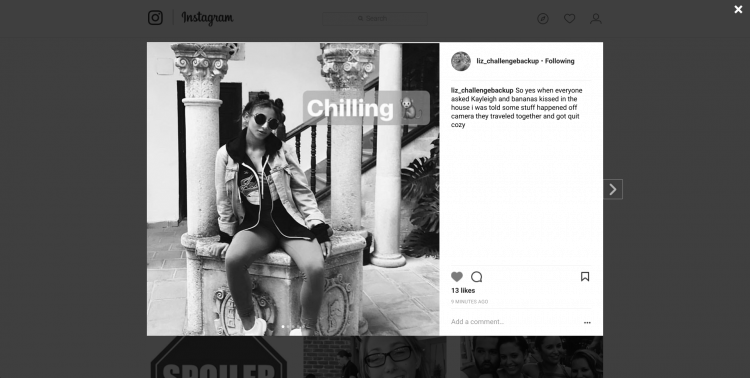Save the post with the bookmark icon

[585, 277]
